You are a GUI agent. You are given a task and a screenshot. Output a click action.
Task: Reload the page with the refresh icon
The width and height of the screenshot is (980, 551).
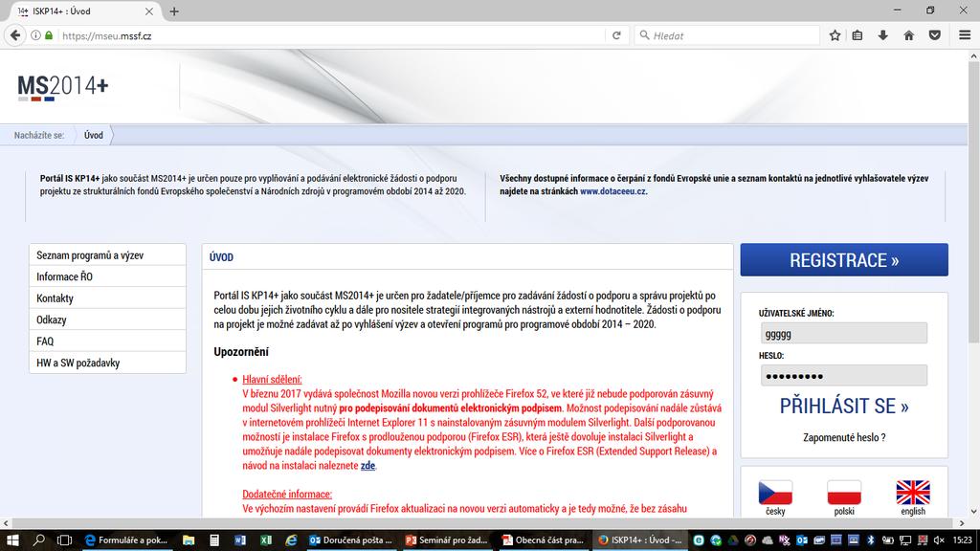(616, 35)
